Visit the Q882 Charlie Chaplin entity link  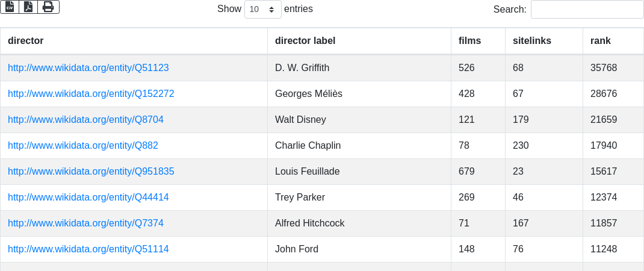coord(83,146)
